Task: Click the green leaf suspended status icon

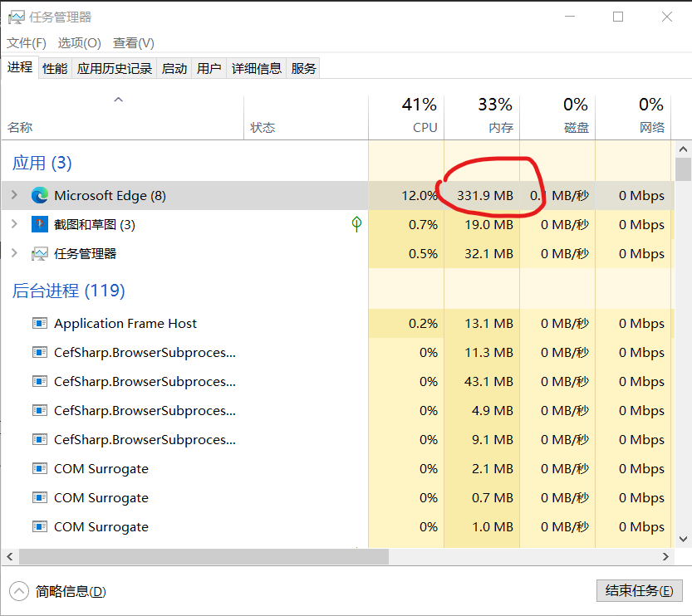Action: point(356,224)
